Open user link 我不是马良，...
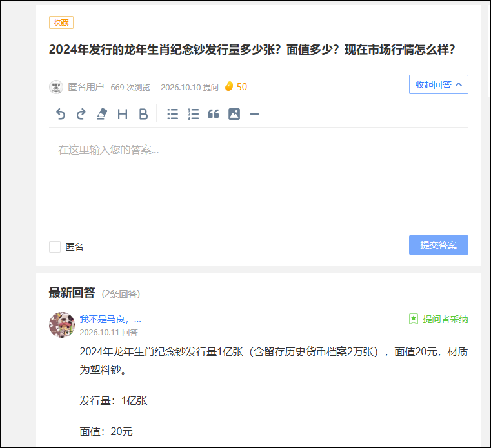491x448 pixels. point(110,320)
